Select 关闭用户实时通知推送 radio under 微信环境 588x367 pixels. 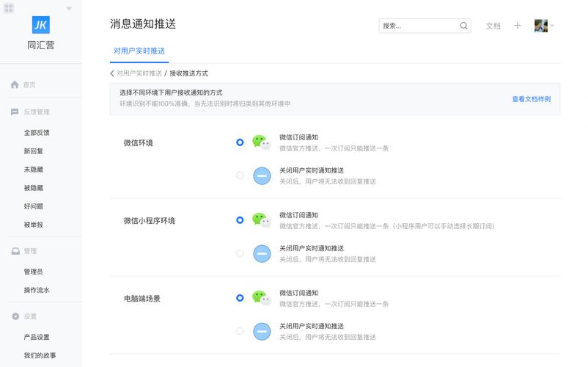(240, 175)
